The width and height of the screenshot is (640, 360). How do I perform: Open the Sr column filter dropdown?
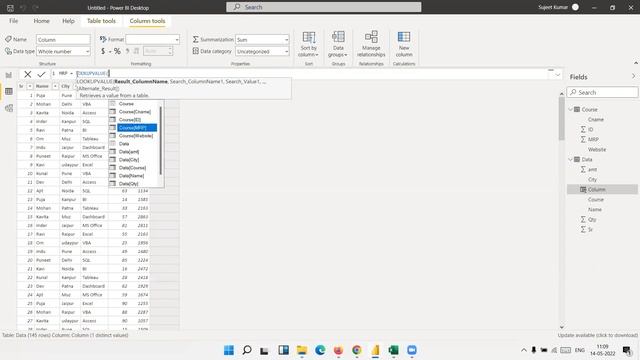pyautogui.click(x=30, y=86)
